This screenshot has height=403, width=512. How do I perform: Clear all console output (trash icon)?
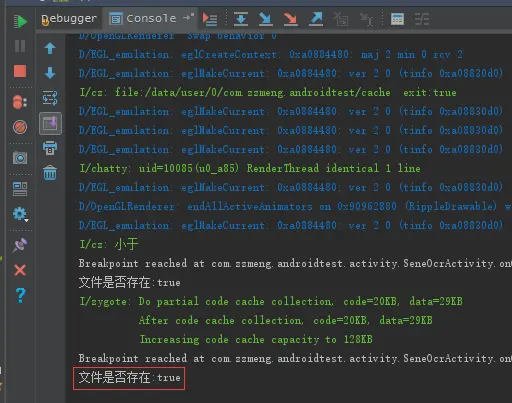click(x=50, y=173)
